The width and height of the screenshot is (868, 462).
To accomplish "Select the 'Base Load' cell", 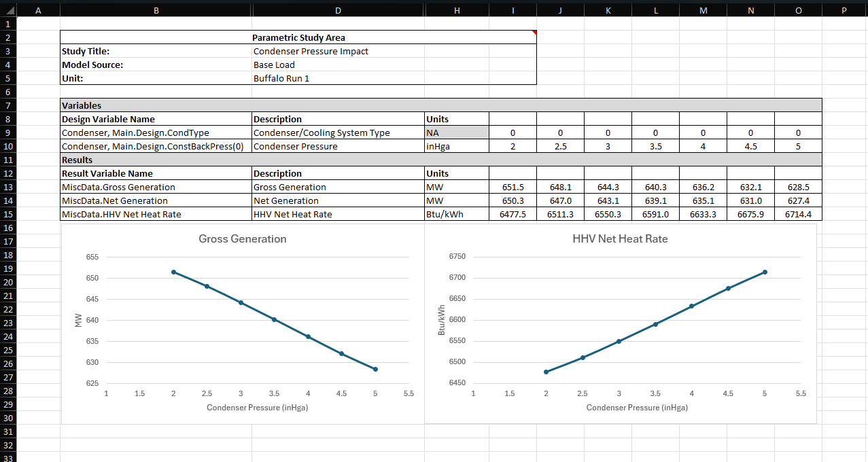I will coord(338,65).
